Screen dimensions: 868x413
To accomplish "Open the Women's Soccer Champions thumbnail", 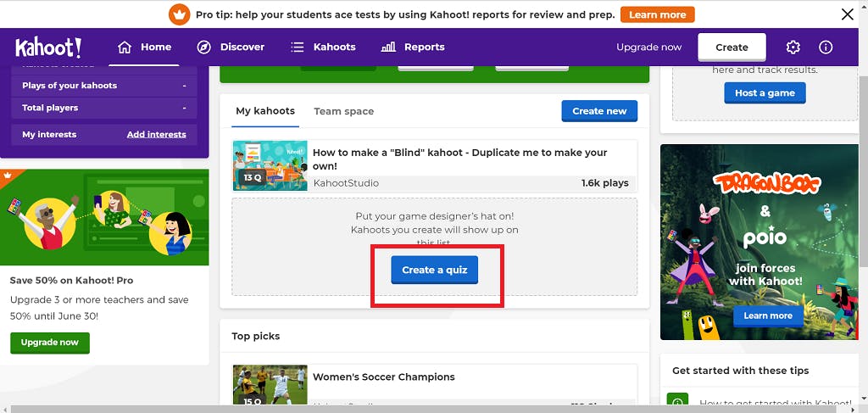I will (x=270, y=384).
